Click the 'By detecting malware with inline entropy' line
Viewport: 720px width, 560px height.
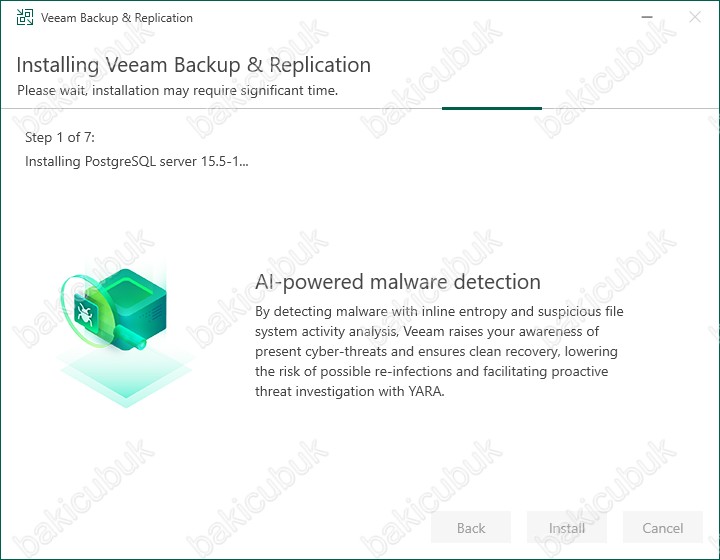(x=439, y=312)
